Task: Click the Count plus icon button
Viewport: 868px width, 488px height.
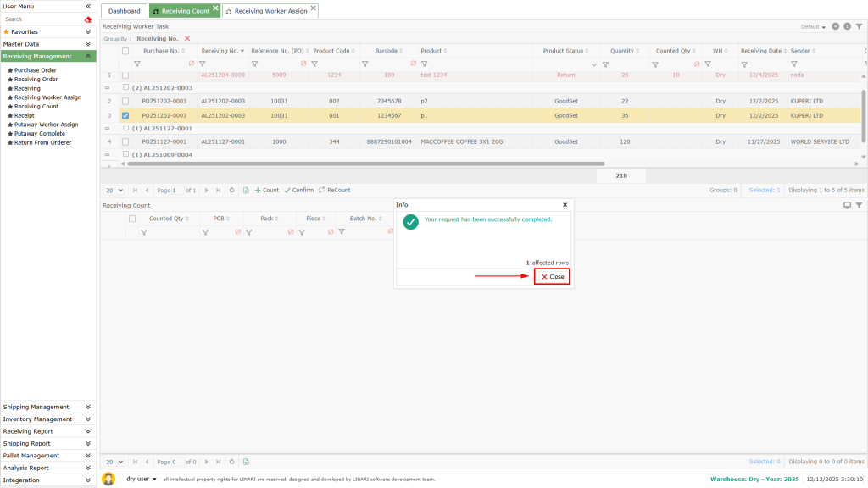Action: click(267, 190)
